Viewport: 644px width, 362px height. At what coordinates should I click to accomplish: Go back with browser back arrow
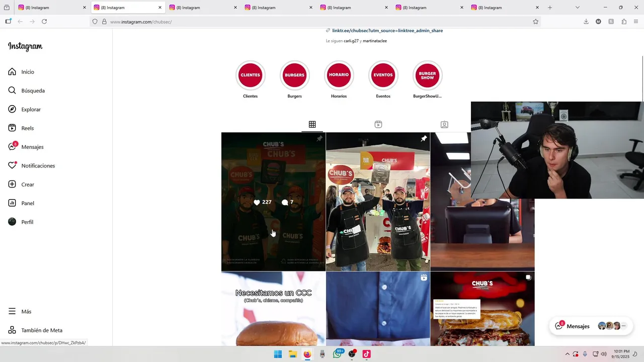20,22
